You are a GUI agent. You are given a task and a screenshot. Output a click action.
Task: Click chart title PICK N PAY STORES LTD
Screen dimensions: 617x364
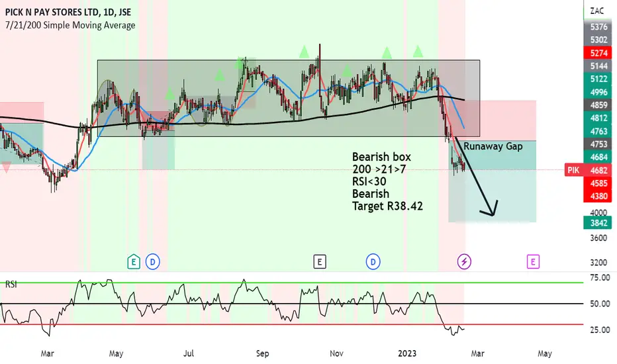click(52, 12)
